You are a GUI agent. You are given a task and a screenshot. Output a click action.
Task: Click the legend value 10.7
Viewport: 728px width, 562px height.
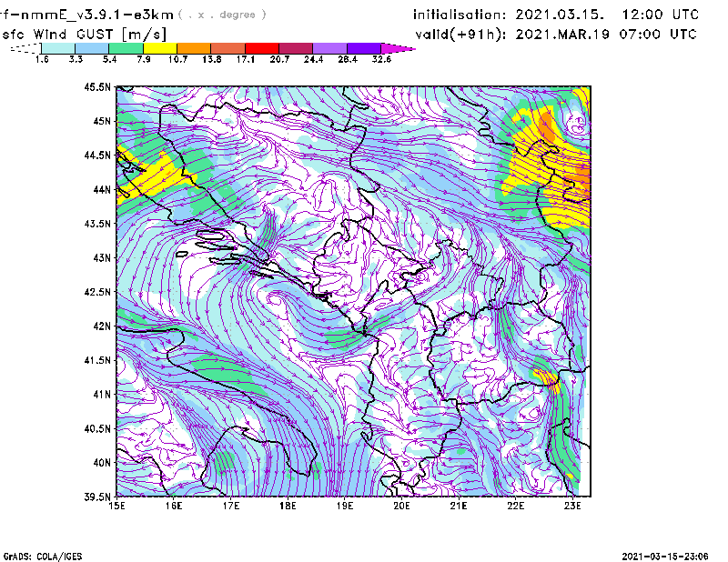[177, 59]
